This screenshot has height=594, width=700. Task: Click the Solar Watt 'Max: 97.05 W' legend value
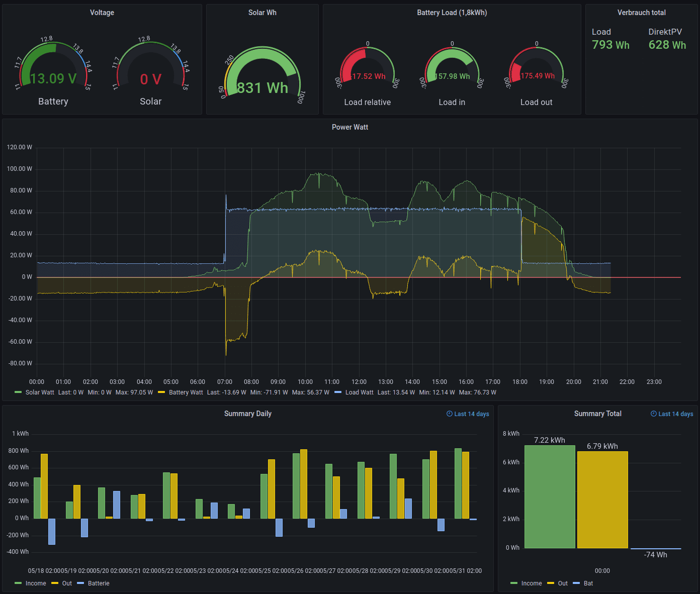tap(134, 392)
